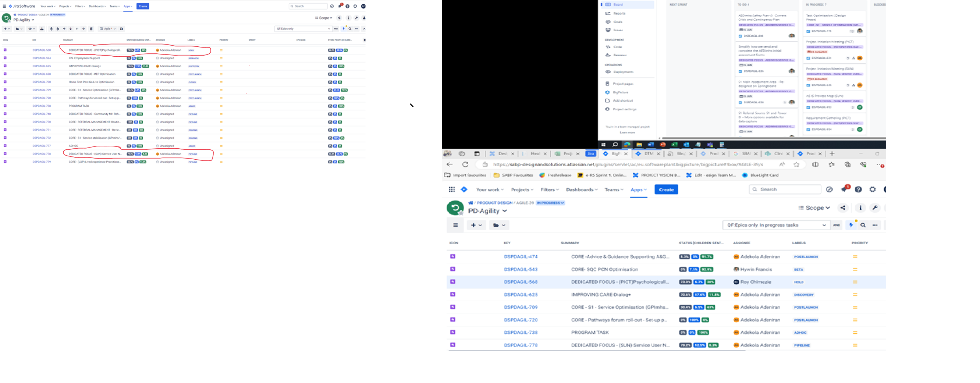Click the magnifier search icon in lower-right toolbar
980x383 pixels.
click(x=863, y=225)
